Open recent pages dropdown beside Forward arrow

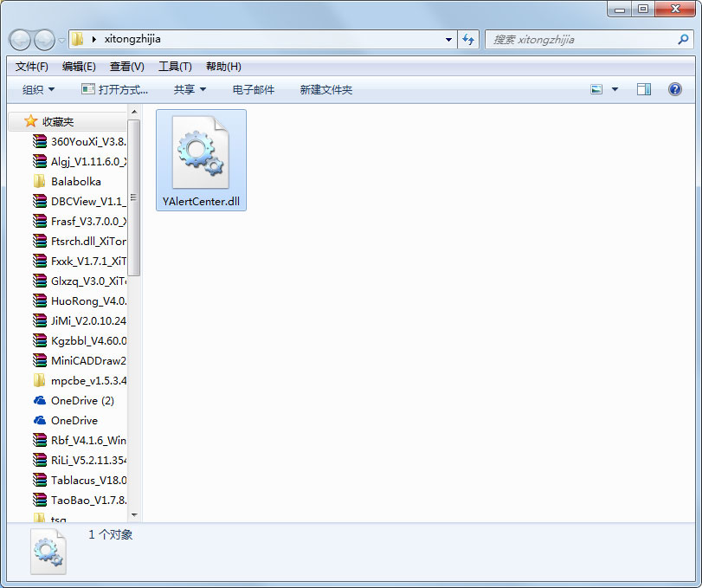[61, 41]
